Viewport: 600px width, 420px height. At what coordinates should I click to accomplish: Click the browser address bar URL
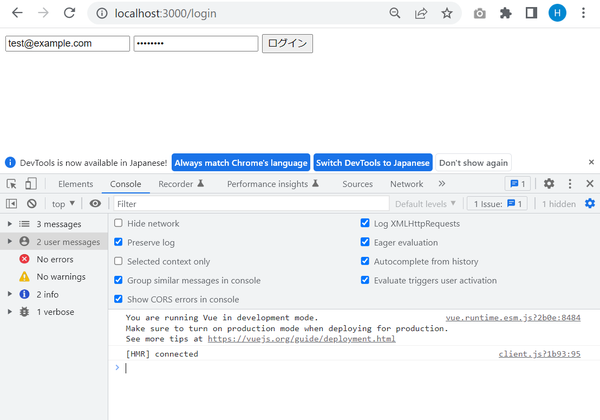click(x=166, y=13)
